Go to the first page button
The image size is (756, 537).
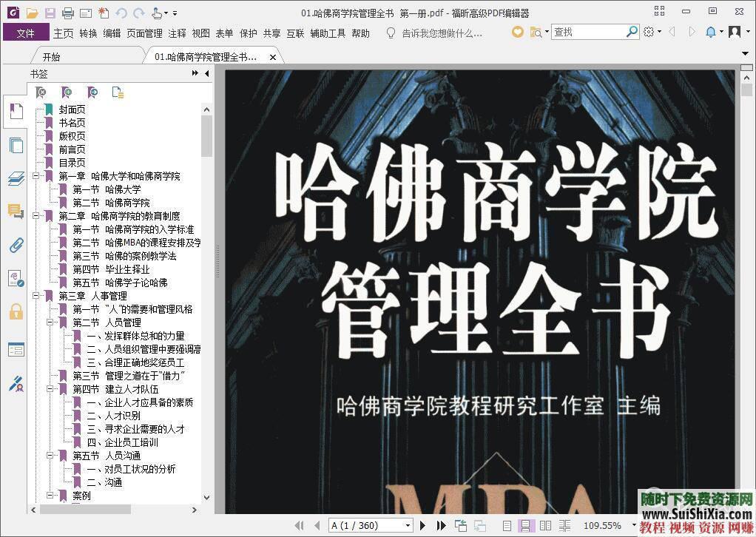click(299, 525)
